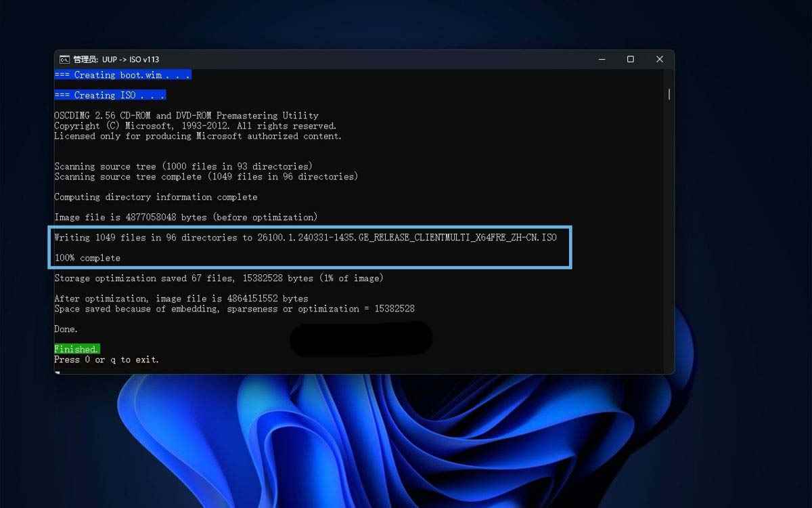Click the 'Scanning source tree complete' line
This screenshot has width=812, height=508.
[x=206, y=176]
